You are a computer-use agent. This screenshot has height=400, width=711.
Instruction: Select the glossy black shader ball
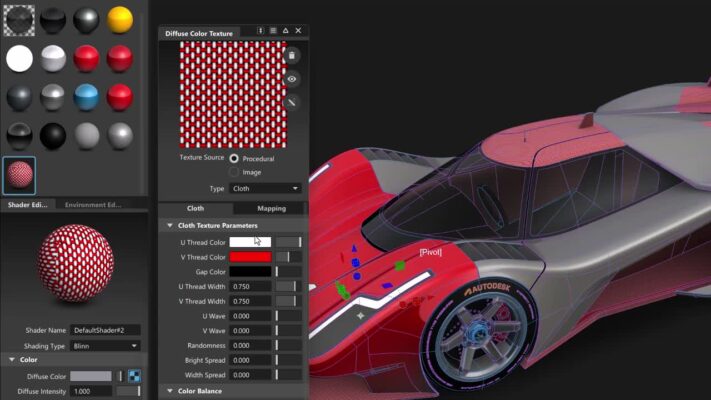coord(53,136)
